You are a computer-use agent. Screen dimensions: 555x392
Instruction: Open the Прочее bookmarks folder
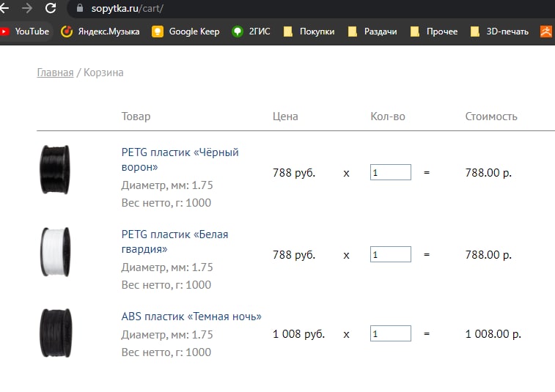click(434, 32)
